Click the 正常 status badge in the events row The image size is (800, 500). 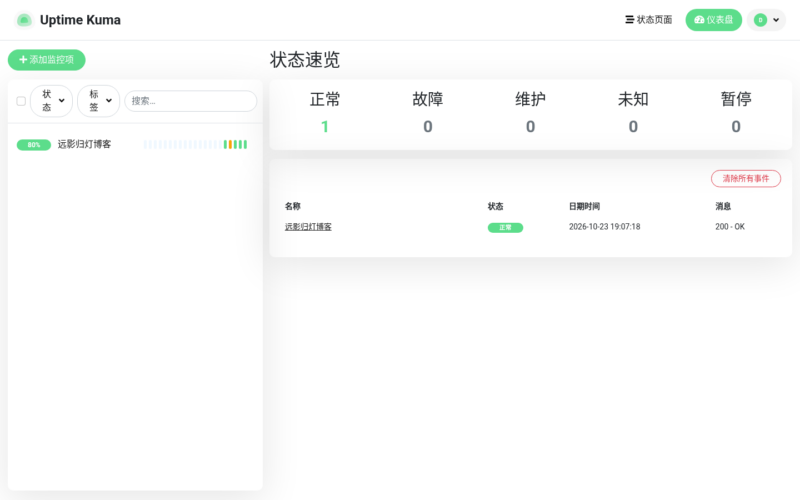pos(505,228)
